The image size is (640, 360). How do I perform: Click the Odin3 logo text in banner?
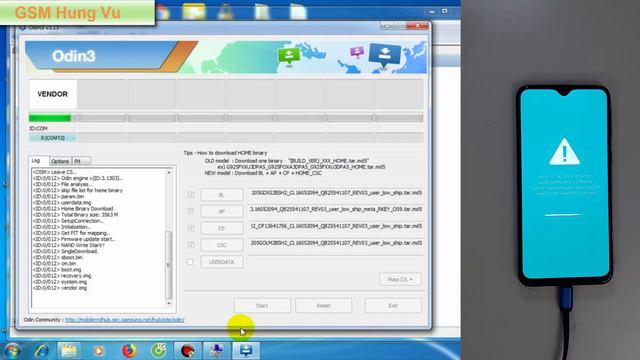click(73, 56)
